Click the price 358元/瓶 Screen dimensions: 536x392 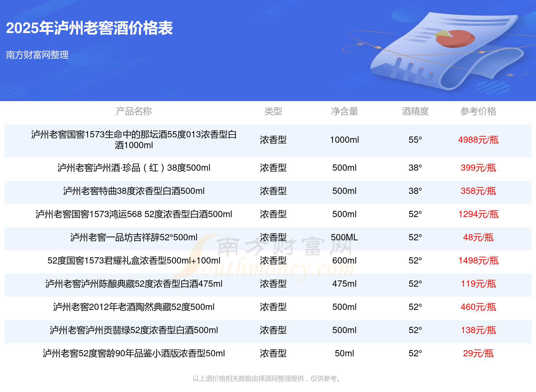(x=478, y=191)
